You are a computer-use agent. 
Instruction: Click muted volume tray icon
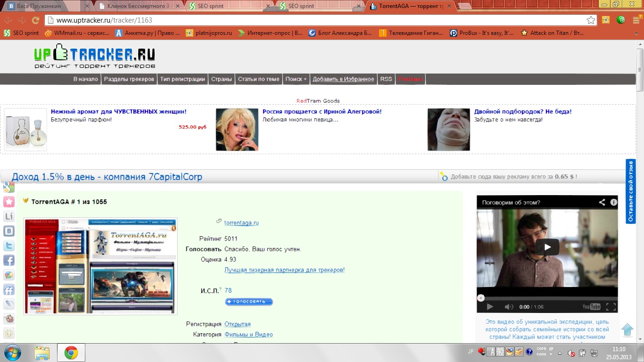coord(571,353)
